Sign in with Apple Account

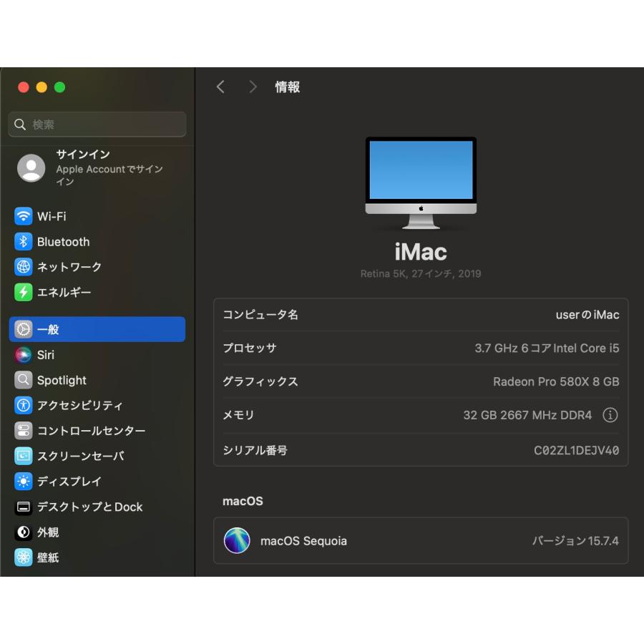pos(97,167)
